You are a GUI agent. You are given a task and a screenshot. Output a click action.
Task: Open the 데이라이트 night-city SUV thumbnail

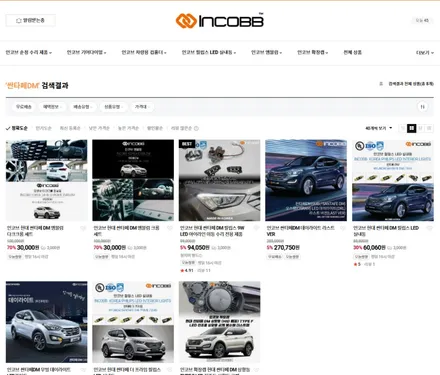[47, 322]
